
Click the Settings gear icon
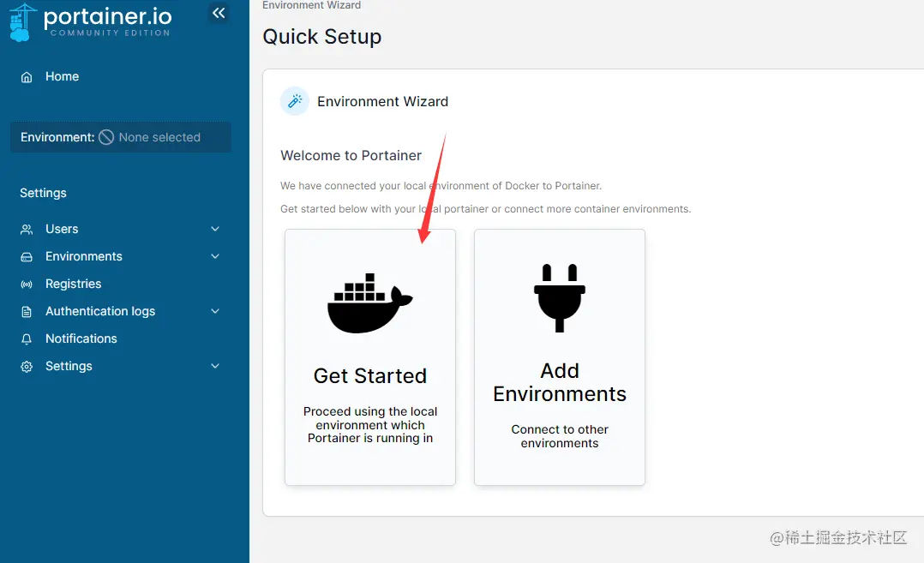tap(27, 366)
